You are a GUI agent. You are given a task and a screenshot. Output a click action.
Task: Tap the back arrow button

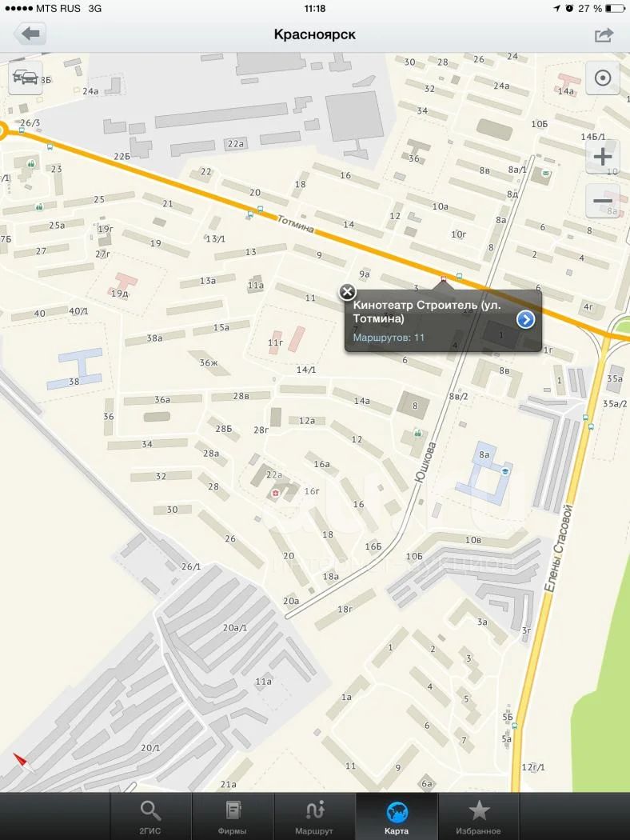click(30, 35)
